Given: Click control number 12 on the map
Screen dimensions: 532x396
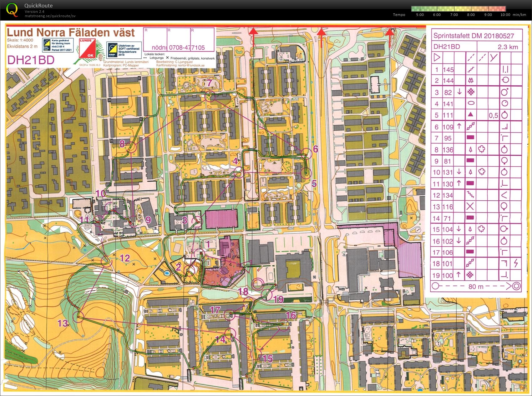Looking at the screenshot, I should click(x=125, y=258).
